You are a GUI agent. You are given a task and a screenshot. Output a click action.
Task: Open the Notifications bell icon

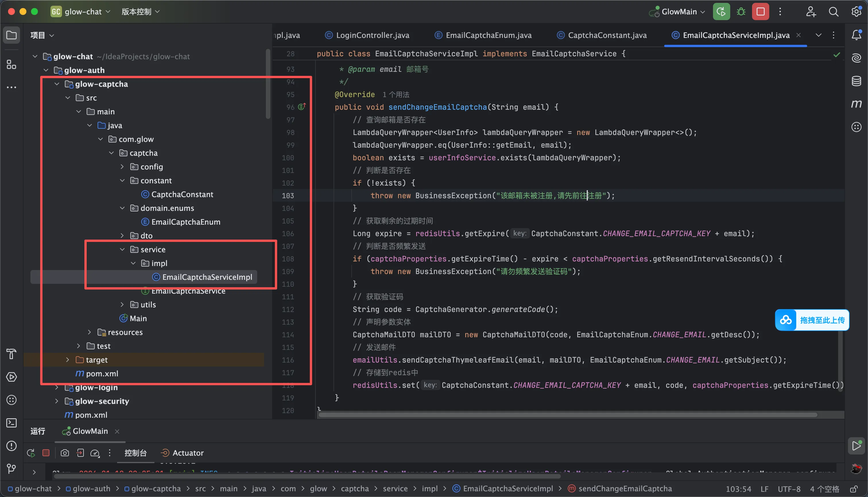[857, 35]
